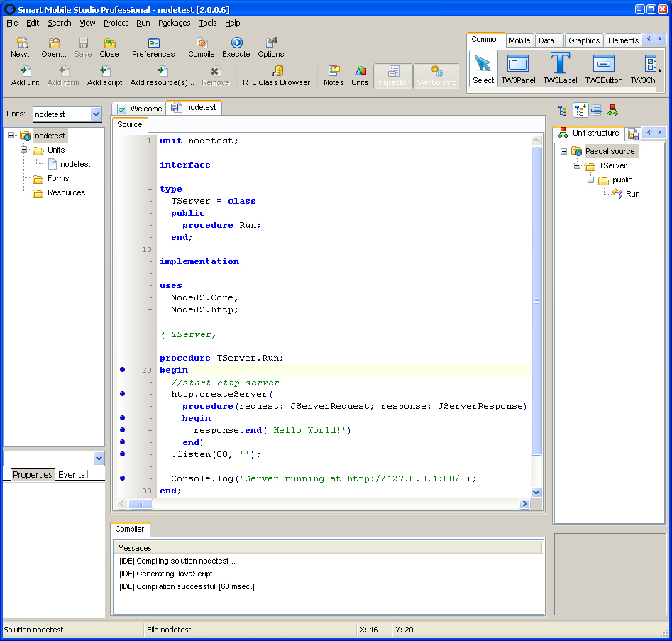Run the project with Execute icon

click(236, 44)
